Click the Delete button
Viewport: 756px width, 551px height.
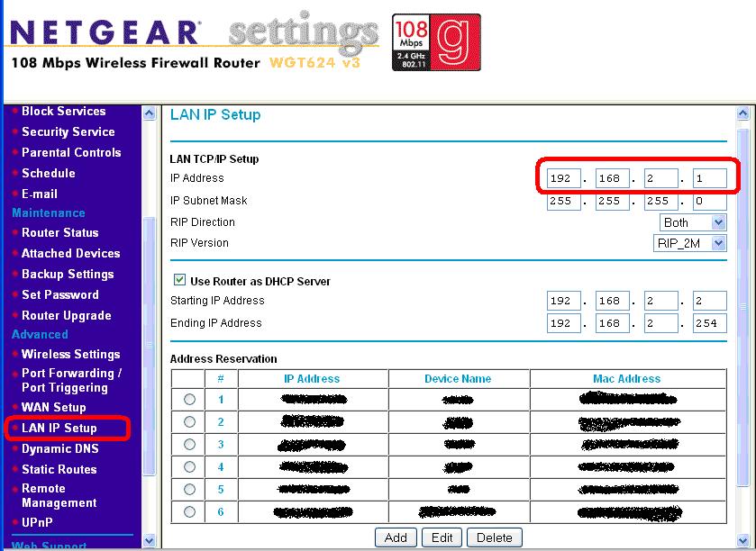point(494,537)
